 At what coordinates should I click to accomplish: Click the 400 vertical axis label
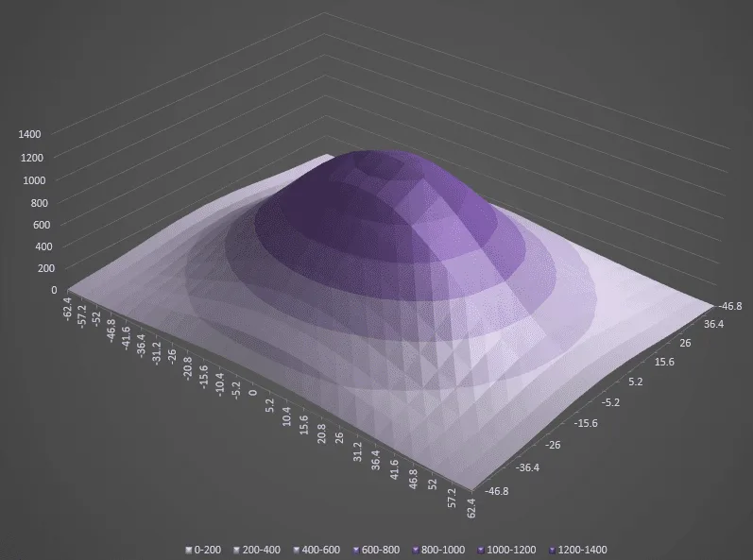[x=43, y=246]
